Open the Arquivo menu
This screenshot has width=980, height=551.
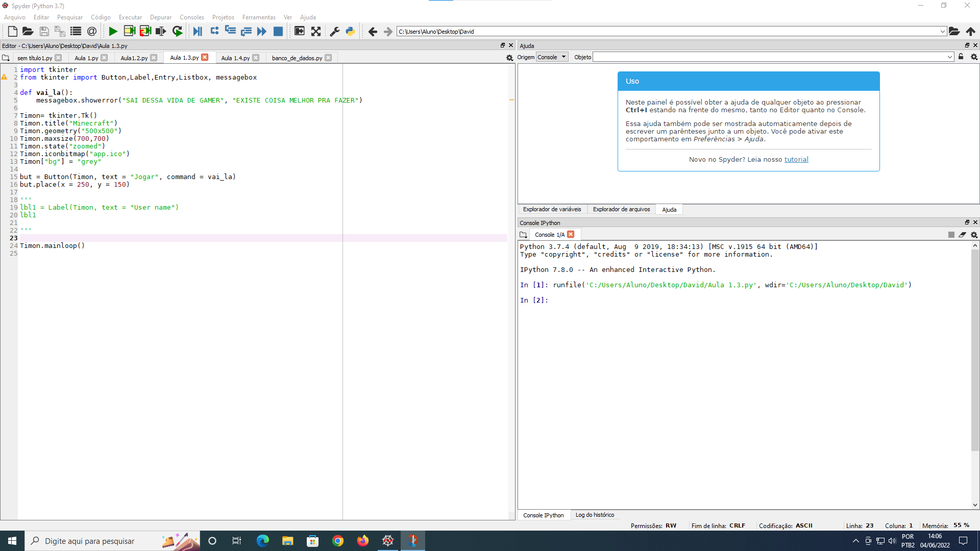pos(15,17)
